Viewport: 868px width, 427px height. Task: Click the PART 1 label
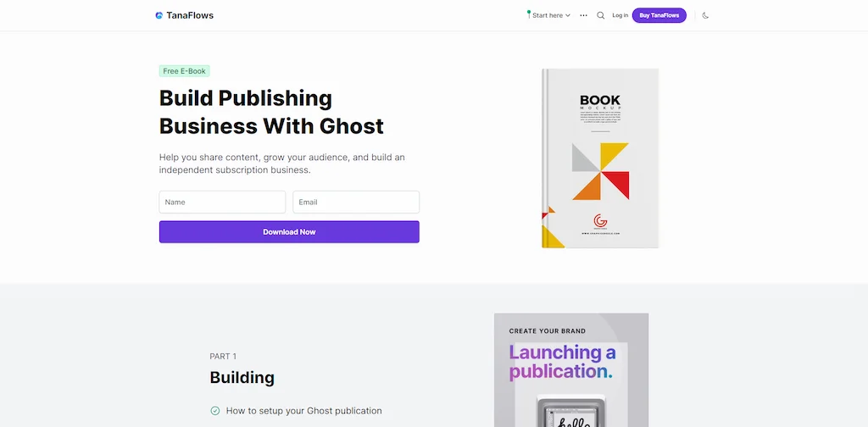point(223,356)
